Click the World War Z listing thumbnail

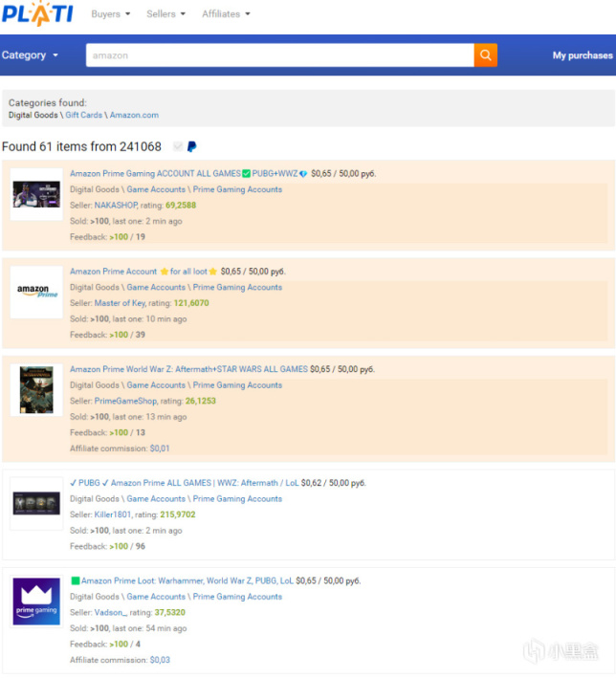coord(36,389)
